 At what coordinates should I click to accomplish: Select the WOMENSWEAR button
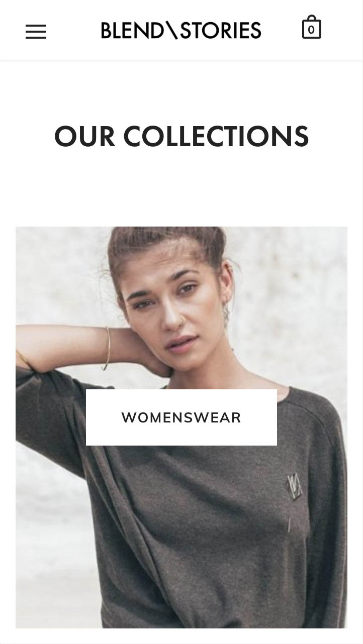click(x=181, y=417)
